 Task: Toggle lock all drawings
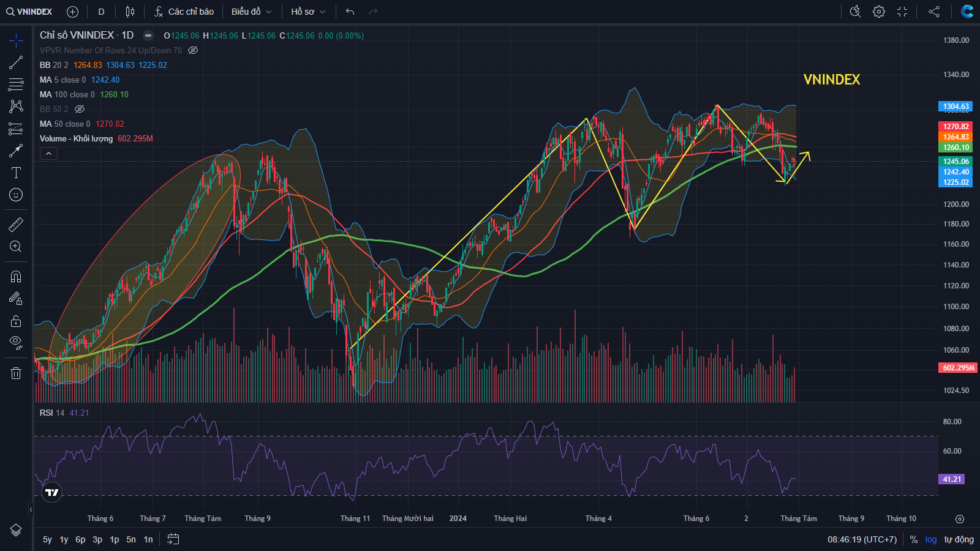click(16, 321)
